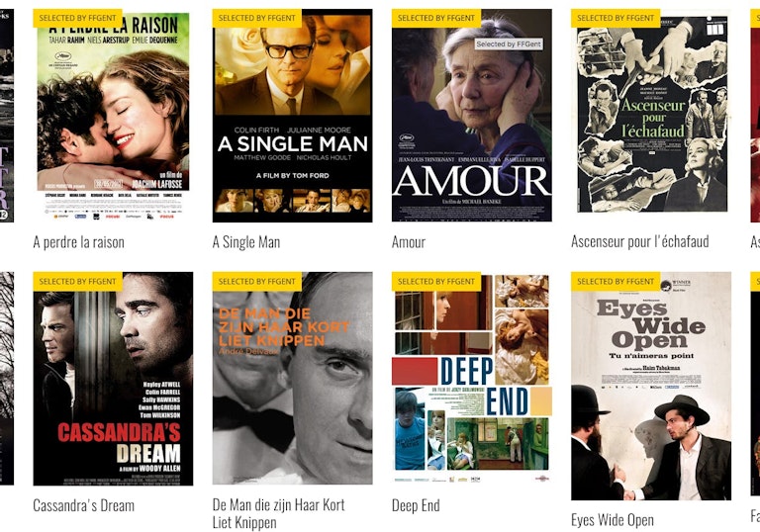The height and width of the screenshot is (532, 760).
Task: Open the Cassandra's Dream title link
Action: (84, 505)
